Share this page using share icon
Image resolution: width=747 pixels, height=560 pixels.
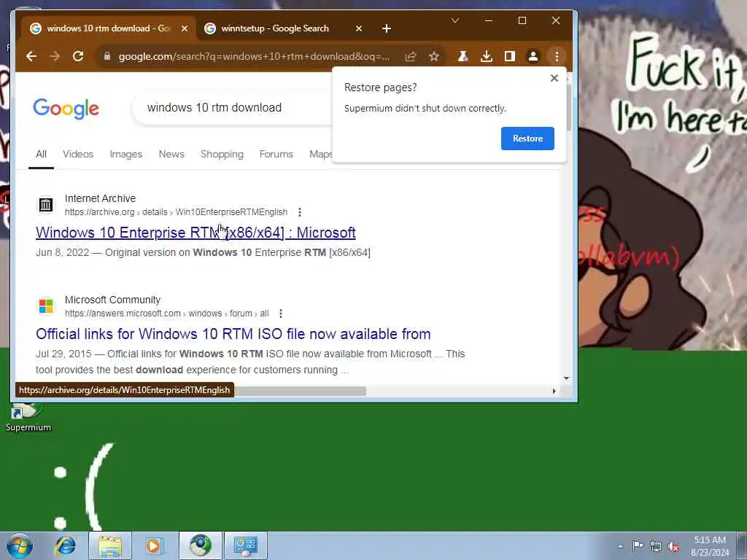pos(410,57)
